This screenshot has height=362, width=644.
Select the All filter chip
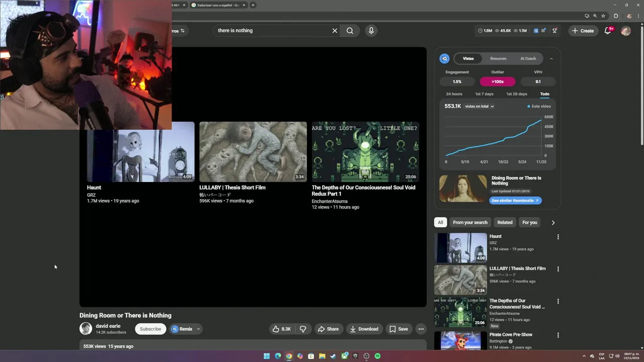[x=440, y=222]
